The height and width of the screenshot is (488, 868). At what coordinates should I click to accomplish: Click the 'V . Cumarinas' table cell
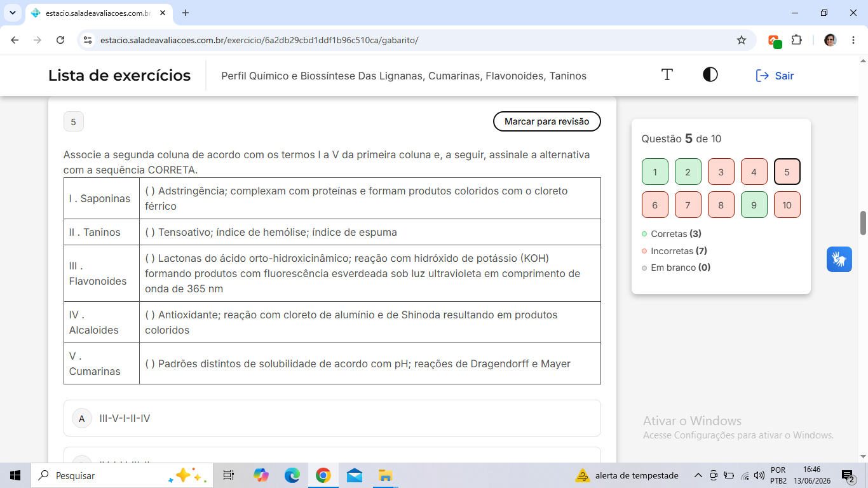coord(102,363)
